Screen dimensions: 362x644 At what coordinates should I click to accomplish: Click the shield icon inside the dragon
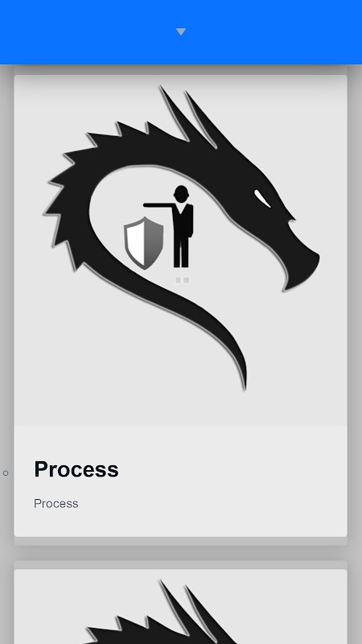coord(144,243)
